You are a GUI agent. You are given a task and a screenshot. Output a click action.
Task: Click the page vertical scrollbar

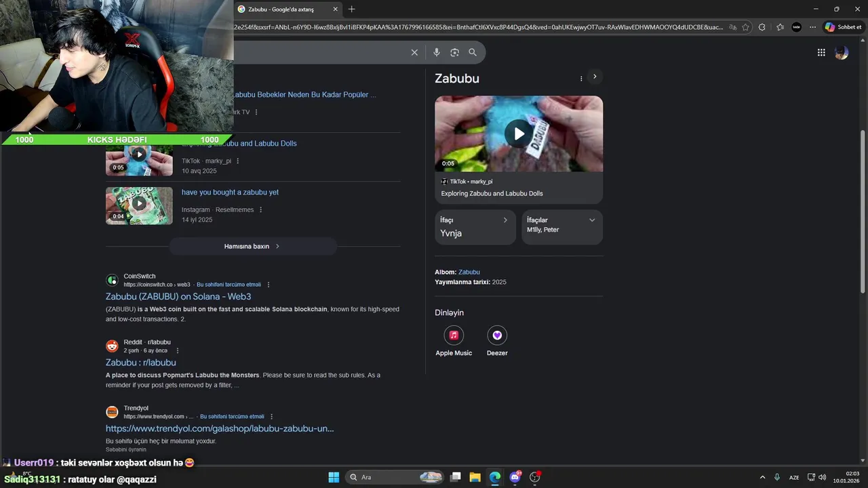click(x=863, y=210)
